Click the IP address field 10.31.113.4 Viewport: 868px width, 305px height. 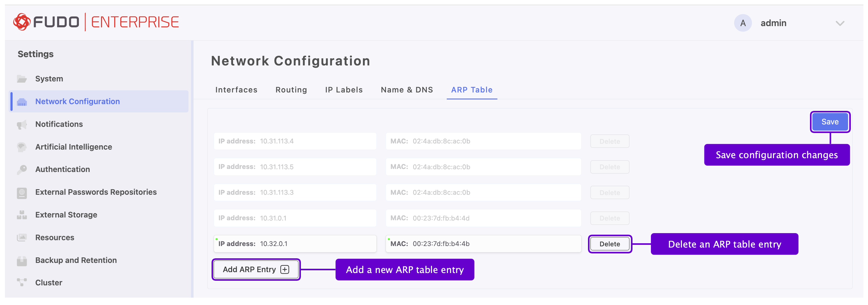295,141
